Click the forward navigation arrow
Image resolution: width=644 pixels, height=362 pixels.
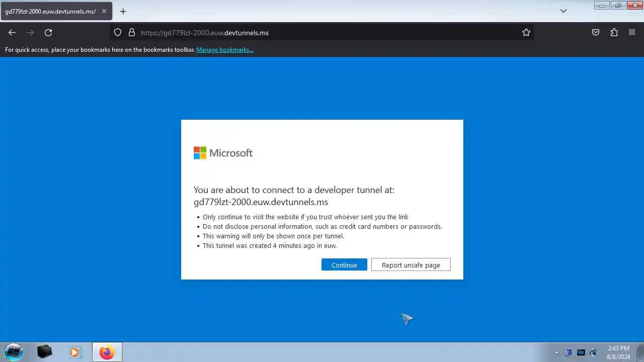pos(30,33)
